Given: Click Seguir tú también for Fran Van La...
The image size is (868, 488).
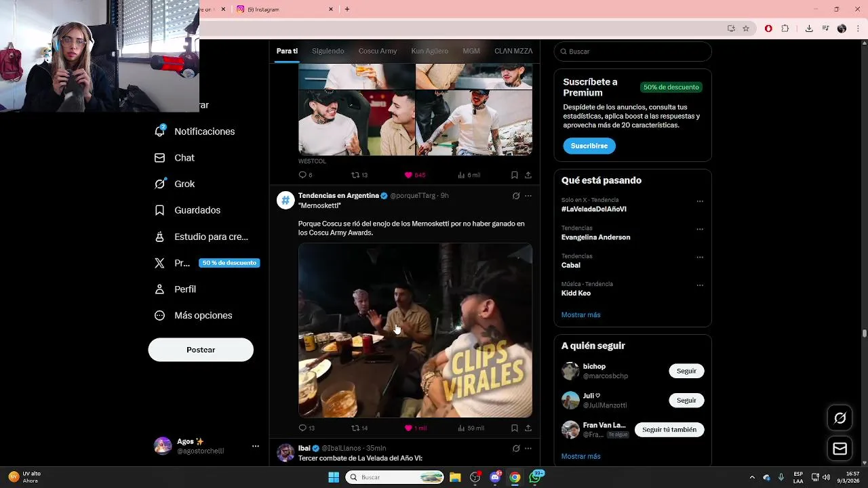Looking at the screenshot, I should [669, 430].
